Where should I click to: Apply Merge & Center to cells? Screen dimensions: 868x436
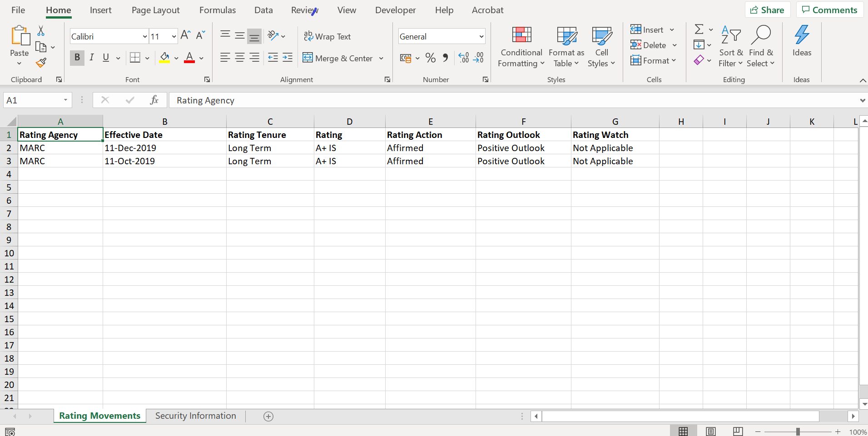click(x=338, y=58)
